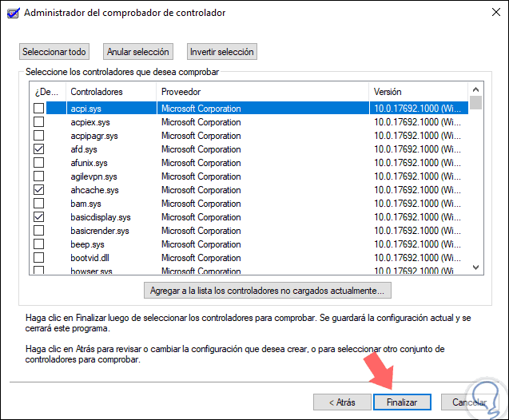This screenshot has width=509, height=420.
Task: Select the acpiex.sys driver name
Action: click(x=90, y=122)
